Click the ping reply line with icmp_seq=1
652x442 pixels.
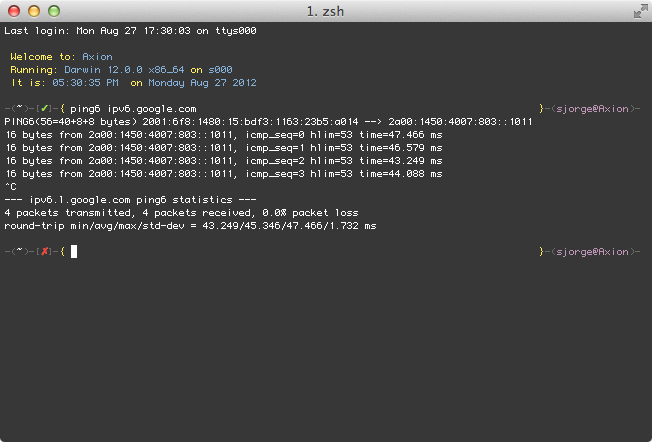point(224,148)
